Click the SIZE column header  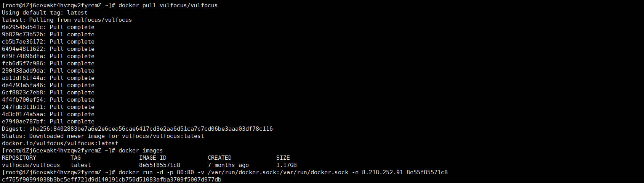pos(283,158)
